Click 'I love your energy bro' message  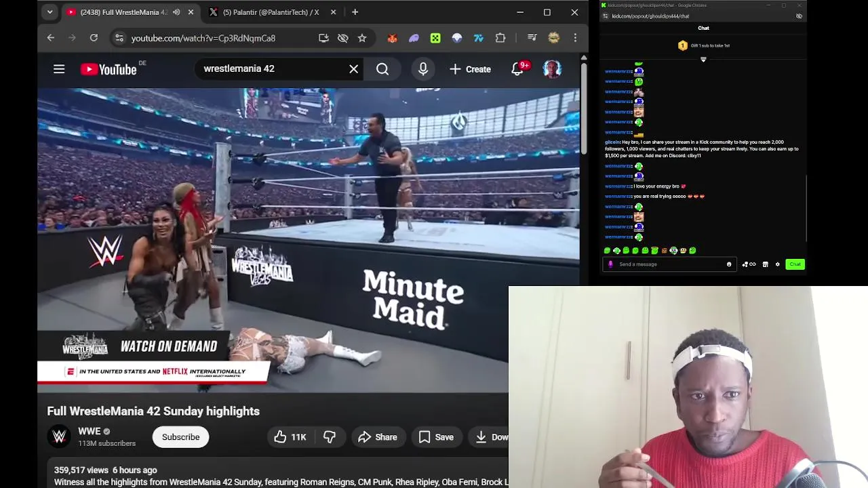[659, 186]
